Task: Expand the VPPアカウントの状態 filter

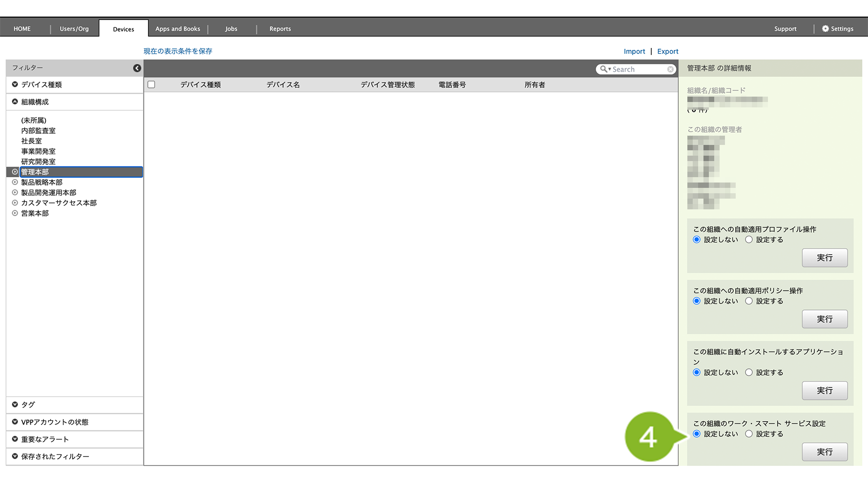Action: coord(15,422)
